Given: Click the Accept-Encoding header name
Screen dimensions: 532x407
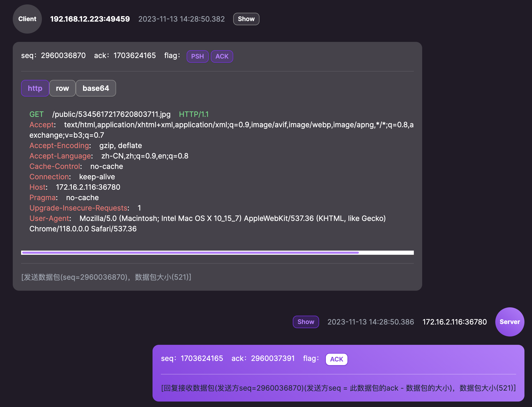Looking at the screenshot, I should click(x=59, y=145).
